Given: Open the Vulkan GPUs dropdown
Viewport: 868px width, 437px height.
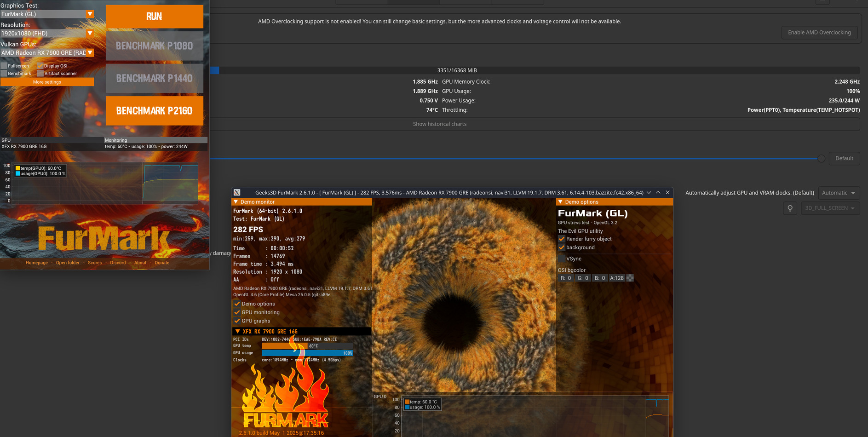Looking at the screenshot, I should tap(47, 53).
